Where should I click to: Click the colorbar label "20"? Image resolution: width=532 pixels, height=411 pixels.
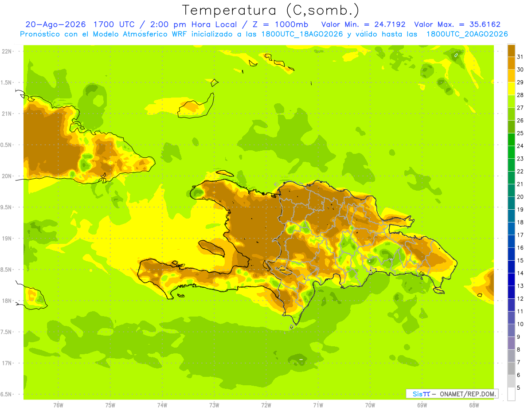[520, 197]
